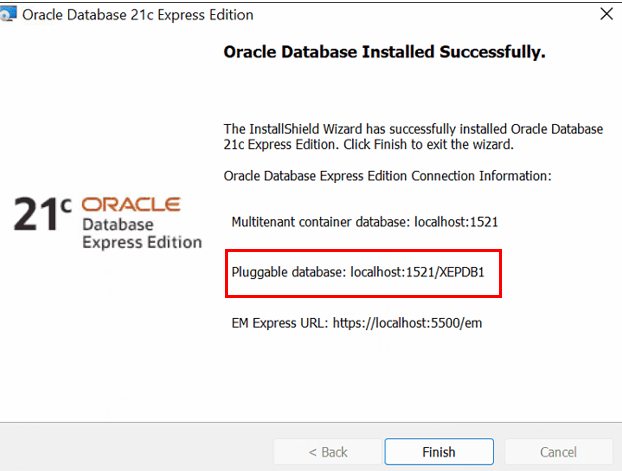The width and height of the screenshot is (622, 471).
Task: Go to previous step with Back
Action: [328, 452]
